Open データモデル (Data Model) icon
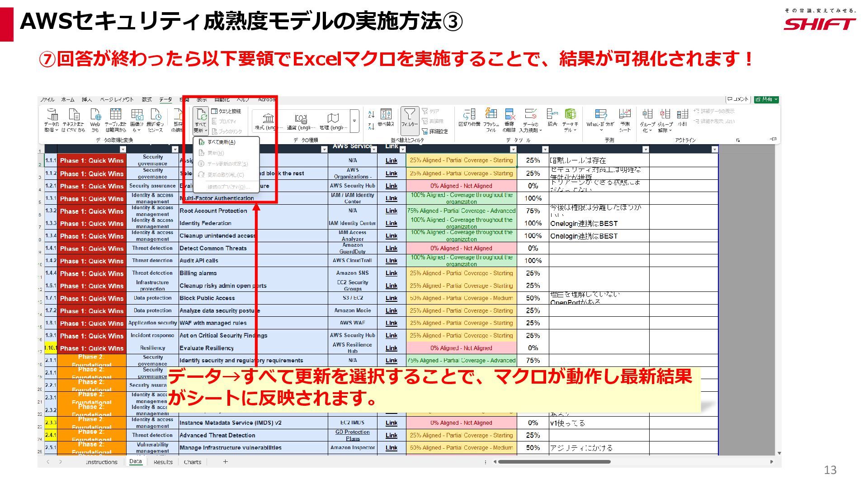The height and width of the screenshot is (488, 868). point(570,120)
